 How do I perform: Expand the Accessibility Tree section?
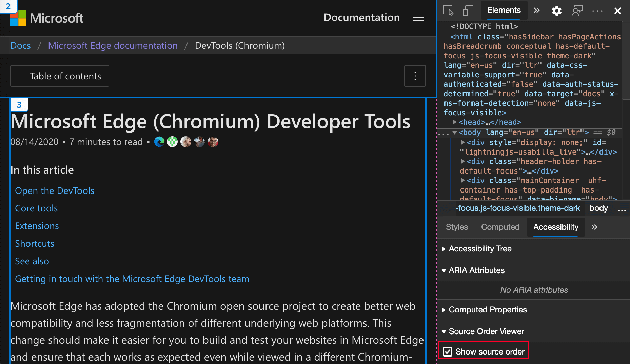(444, 249)
